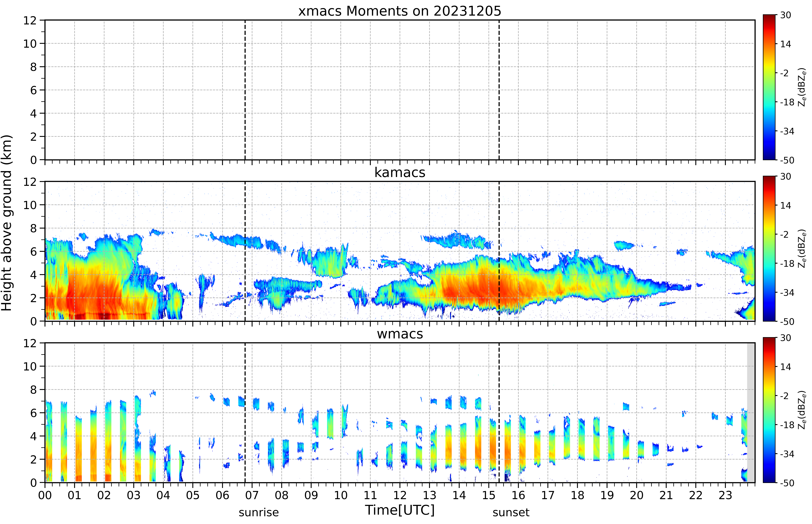The image size is (812, 524).
Task: Click the Ze(dBZe) label of the wmacs colorbar
Action: pyautogui.click(x=802, y=410)
